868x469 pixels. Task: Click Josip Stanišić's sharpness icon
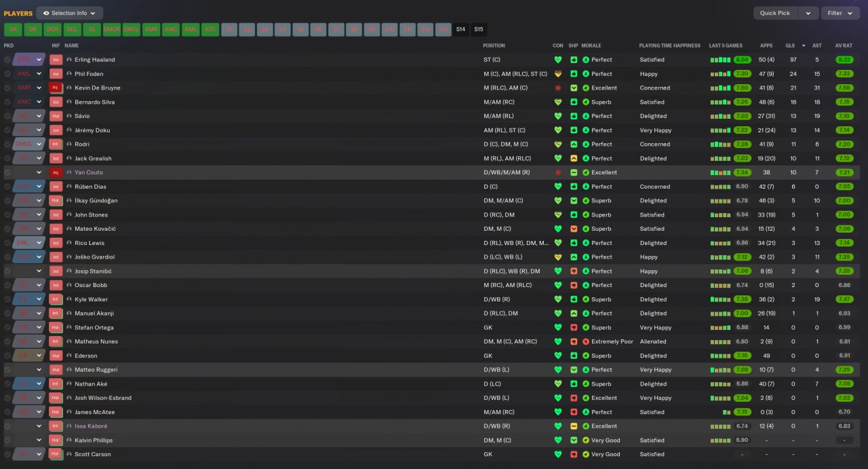point(574,271)
